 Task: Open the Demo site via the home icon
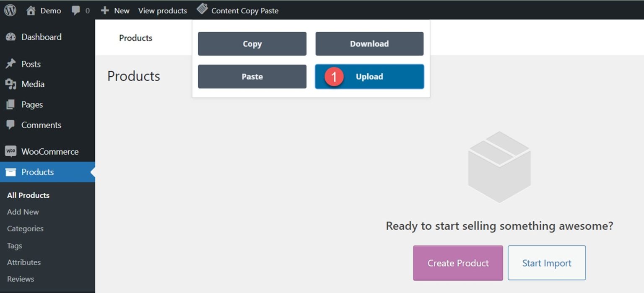tap(31, 10)
